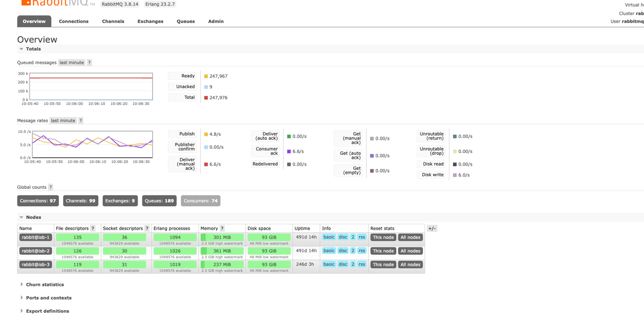Change Message rates 'last minute' range
This screenshot has height=322, width=644.
(63, 121)
